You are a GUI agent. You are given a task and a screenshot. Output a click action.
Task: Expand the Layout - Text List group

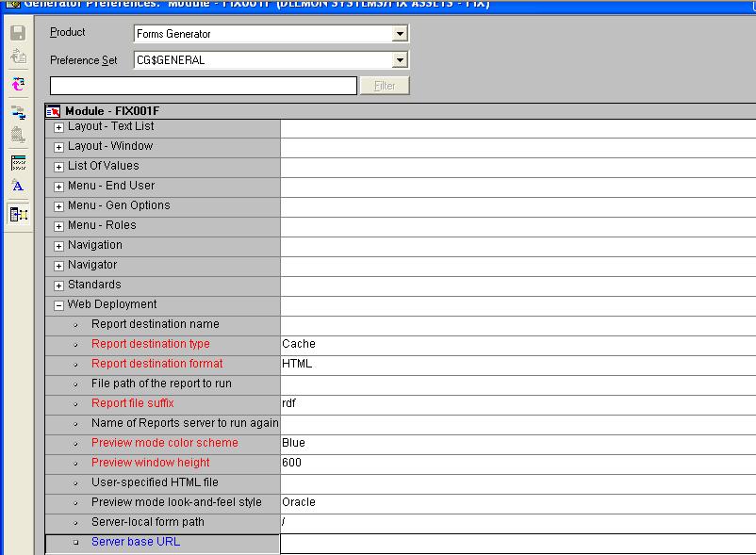coord(59,127)
